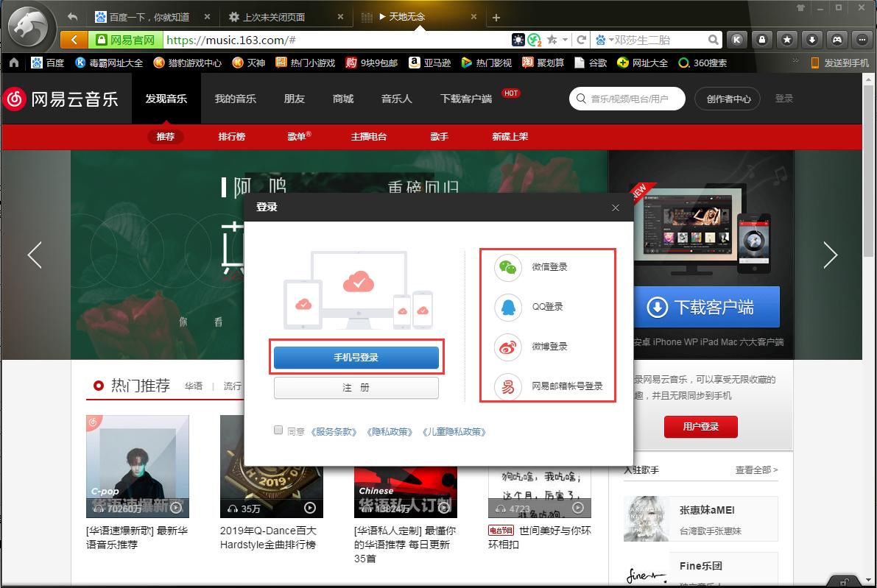This screenshot has width=877, height=588.
Task: Open the browser download manager icon
Action: (x=812, y=39)
